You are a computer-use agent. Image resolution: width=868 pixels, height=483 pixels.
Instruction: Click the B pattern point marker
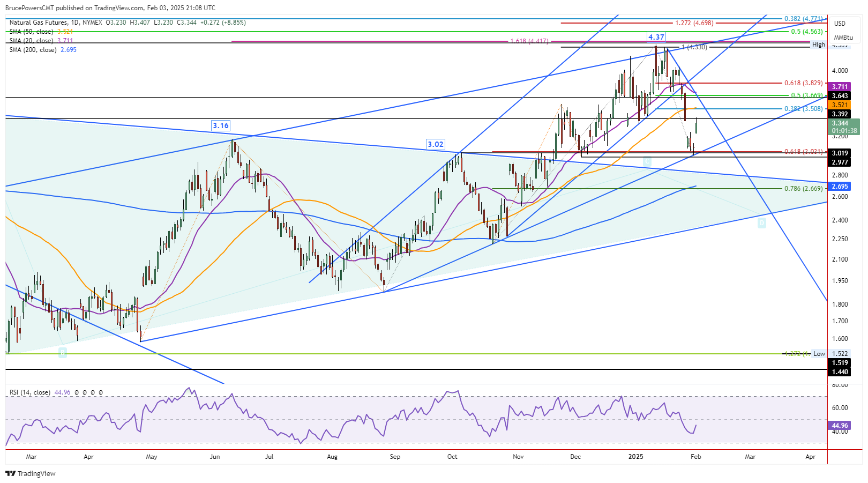coord(63,352)
